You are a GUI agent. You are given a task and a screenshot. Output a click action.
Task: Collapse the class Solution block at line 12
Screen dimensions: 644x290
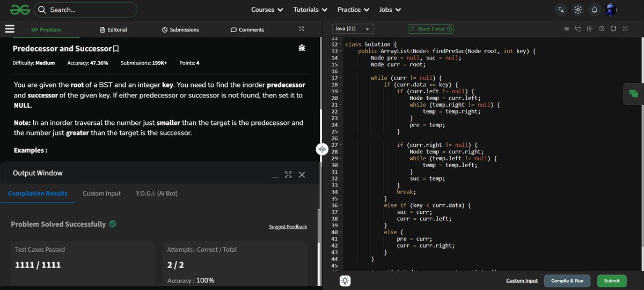[341, 44]
